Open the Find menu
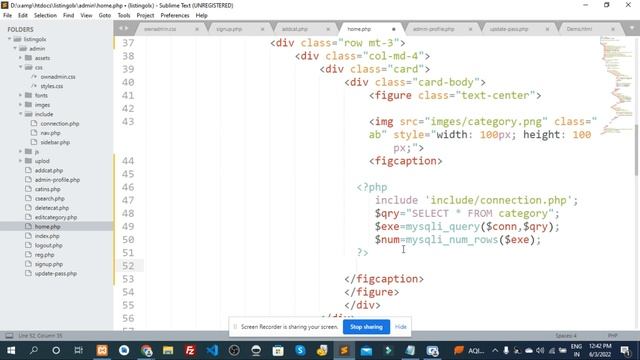Screen dimensions: 640x360 pyautogui.click(x=69, y=15)
